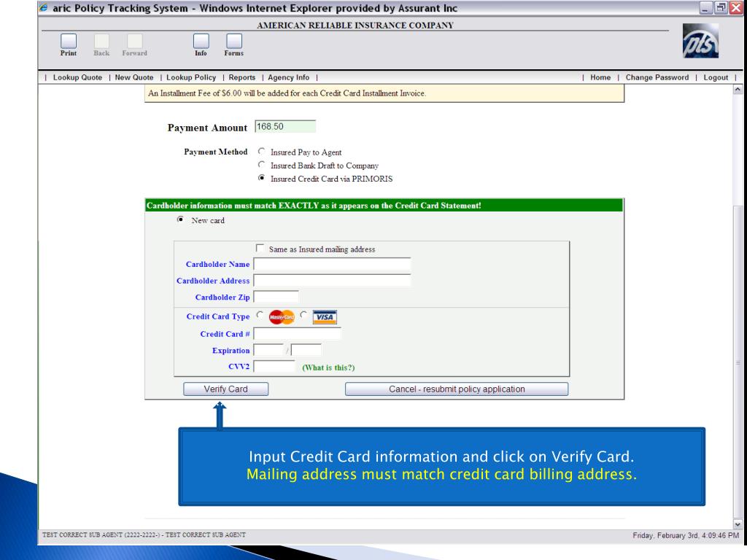Open the Agency Info menu
The image size is (747, 560).
pyautogui.click(x=288, y=77)
